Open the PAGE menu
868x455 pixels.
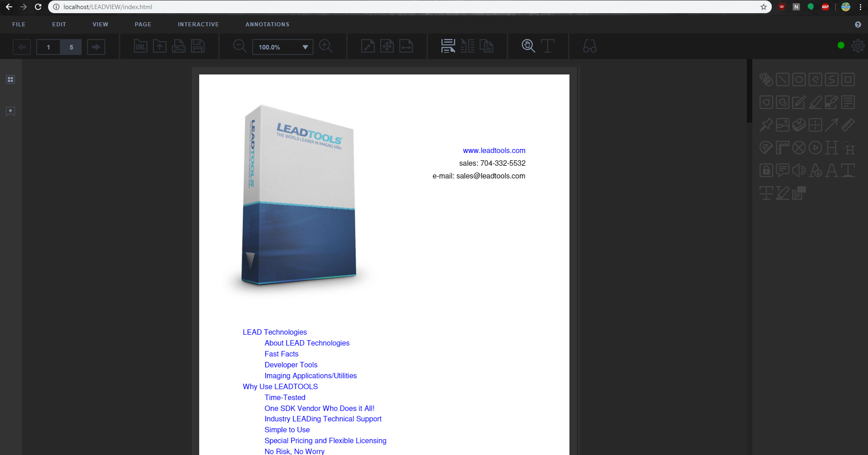(x=143, y=25)
